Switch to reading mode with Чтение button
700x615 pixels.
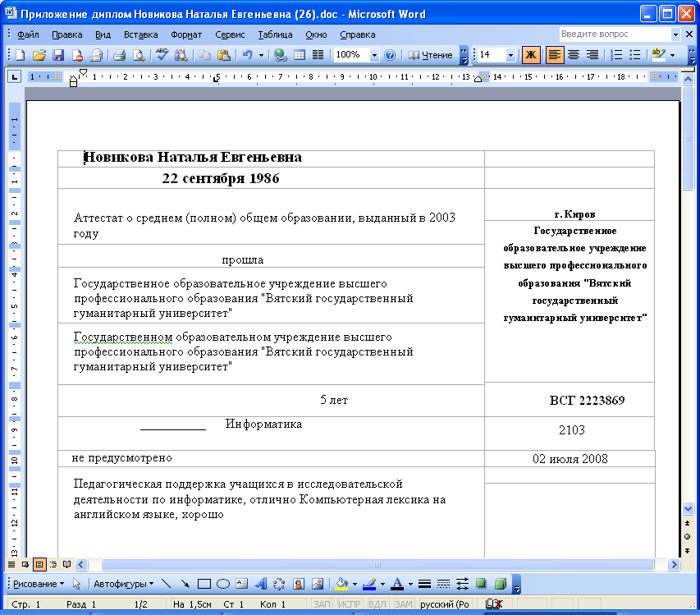(x=430, y=55)
